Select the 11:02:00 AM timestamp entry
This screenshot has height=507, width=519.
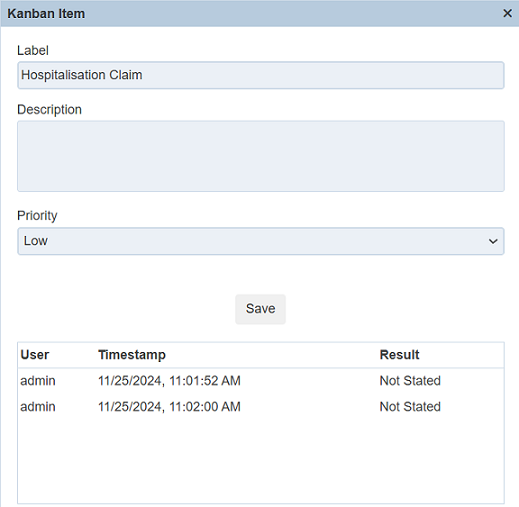point(169,407)
